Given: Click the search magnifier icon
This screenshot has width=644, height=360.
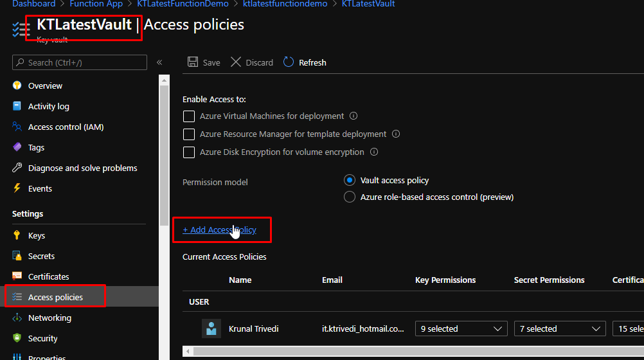Looking at the screenshot, I should tap(20, 62).
